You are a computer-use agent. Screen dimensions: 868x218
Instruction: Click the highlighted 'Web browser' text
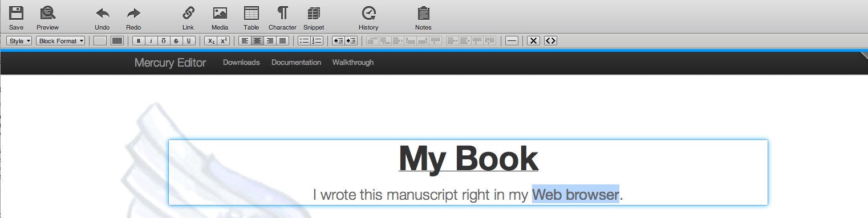pos(575,195)
